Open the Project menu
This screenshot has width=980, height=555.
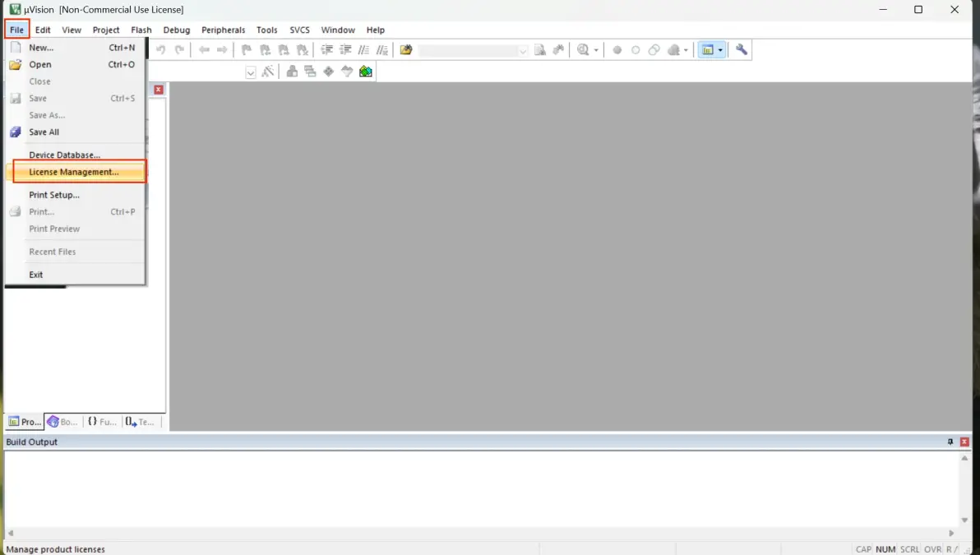105,30
